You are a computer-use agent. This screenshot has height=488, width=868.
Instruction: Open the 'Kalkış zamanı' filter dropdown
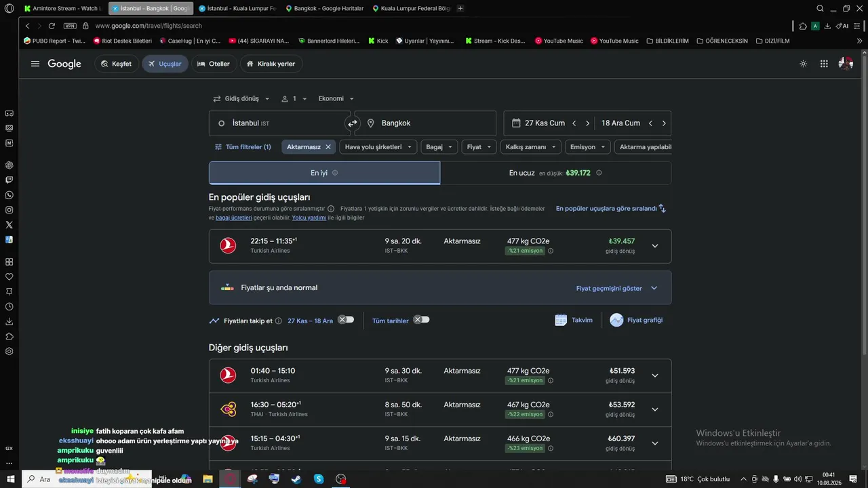(x=531, y=147)
